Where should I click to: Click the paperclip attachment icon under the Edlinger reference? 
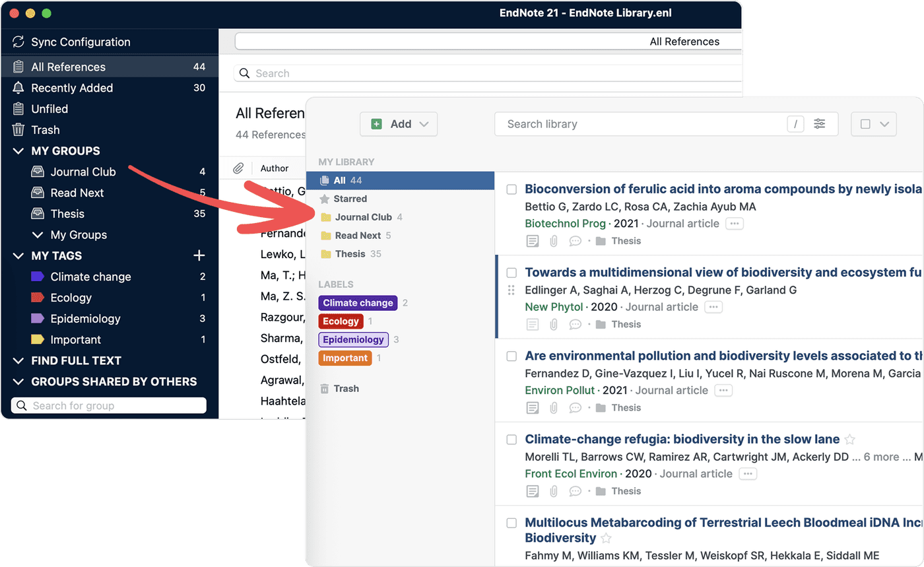point(554,323)
